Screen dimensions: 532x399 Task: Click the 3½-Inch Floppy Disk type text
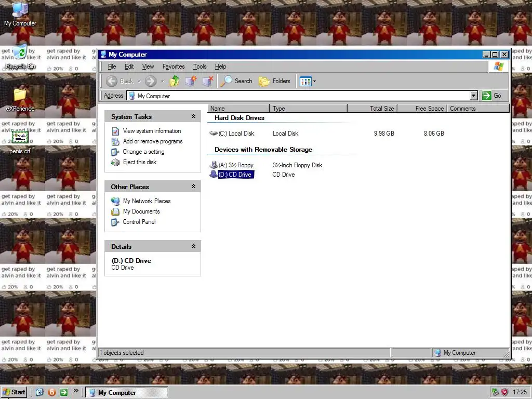[298, 165]
